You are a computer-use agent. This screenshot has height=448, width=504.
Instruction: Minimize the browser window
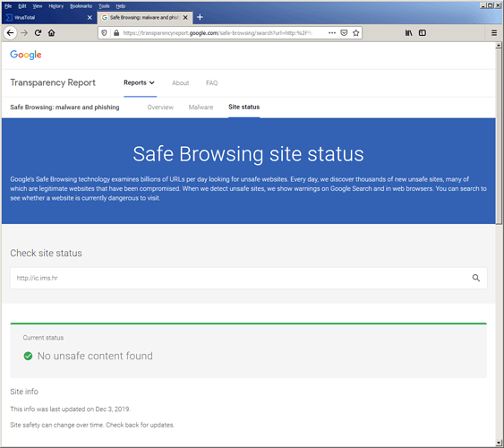tap(483, 5)
